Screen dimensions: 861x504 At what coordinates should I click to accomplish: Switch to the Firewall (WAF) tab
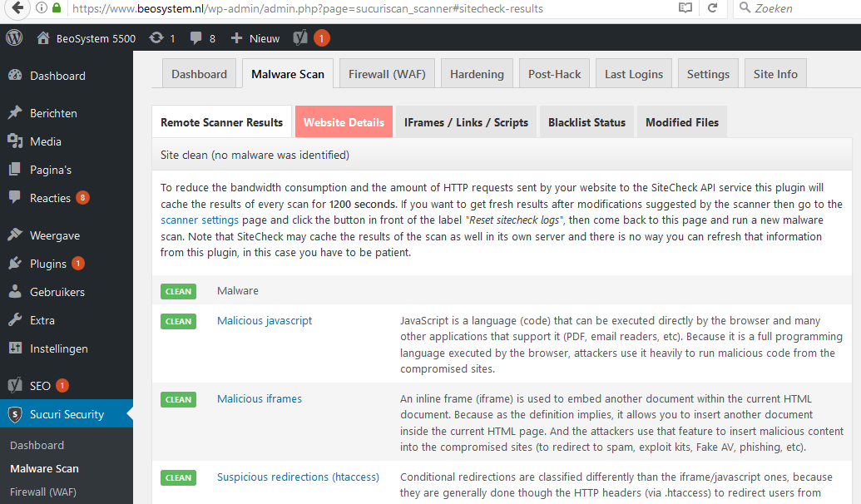(387, 73)
